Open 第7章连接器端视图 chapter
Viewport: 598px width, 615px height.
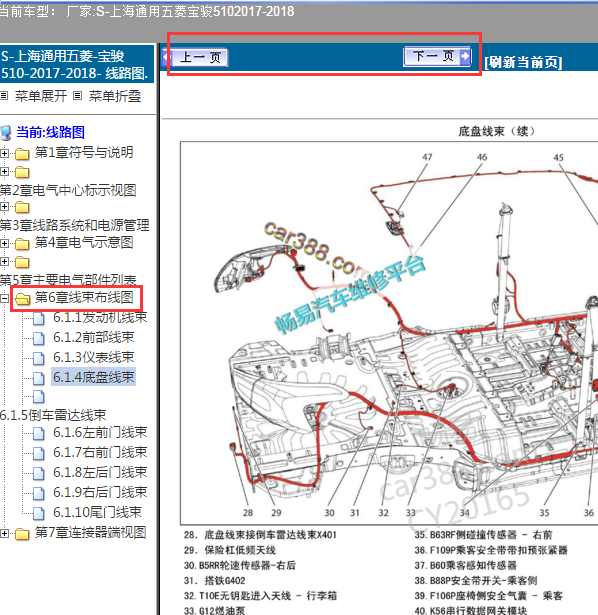[x=91, y=532]
